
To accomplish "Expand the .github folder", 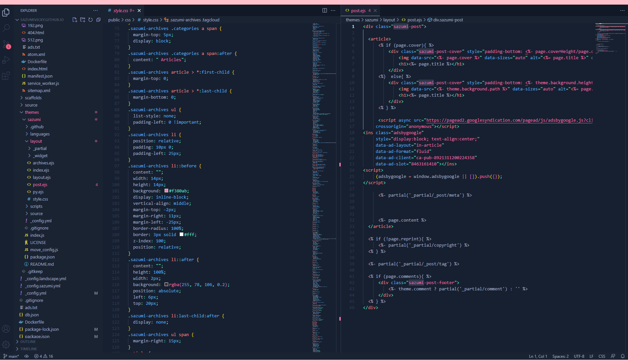I will 37,127.
